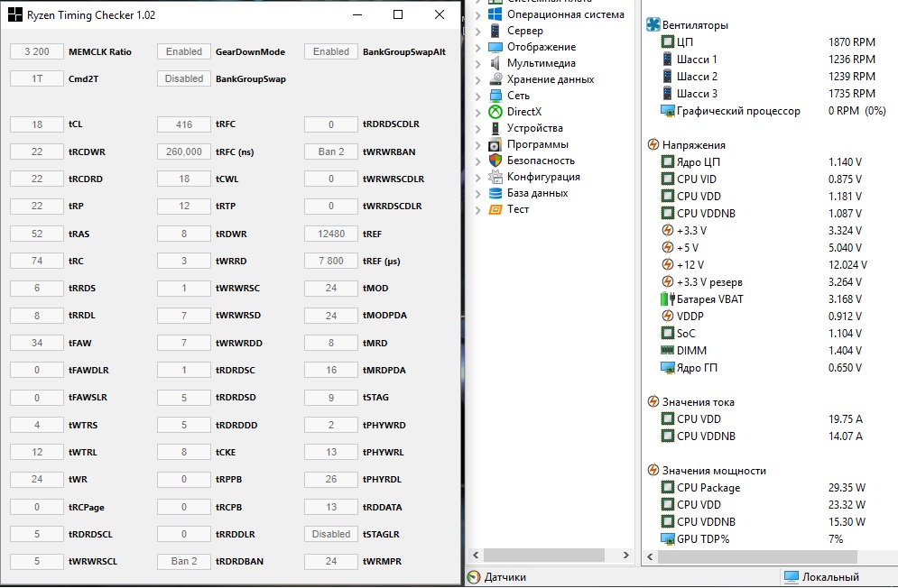Click the GearDownMode Enabled field

[x=184, y=51]
